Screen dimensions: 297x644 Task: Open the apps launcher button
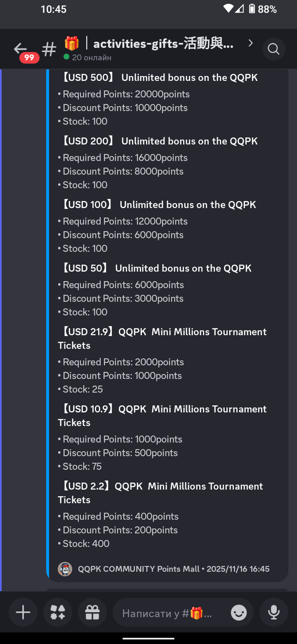coord(58,613)
